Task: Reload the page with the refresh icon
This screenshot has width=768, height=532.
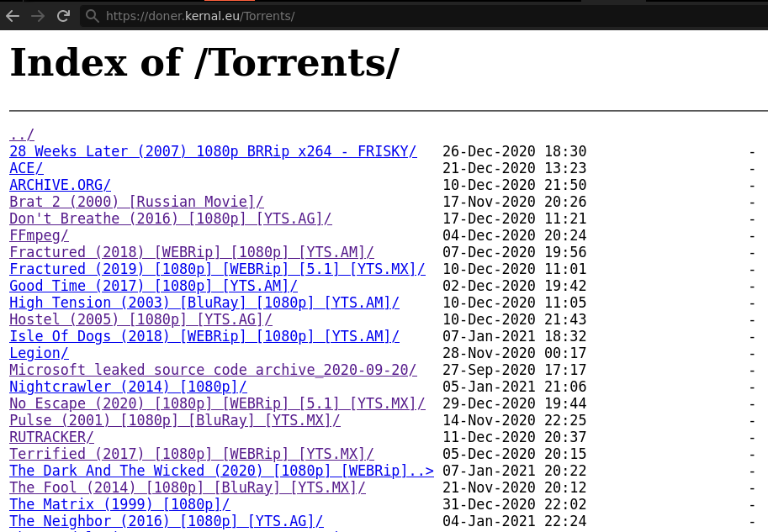Action: coord(63,16)
